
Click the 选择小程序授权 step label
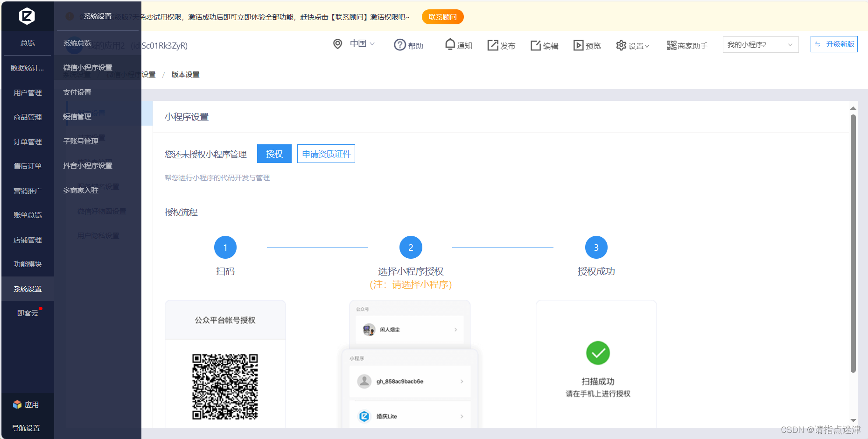click(411, 271)
